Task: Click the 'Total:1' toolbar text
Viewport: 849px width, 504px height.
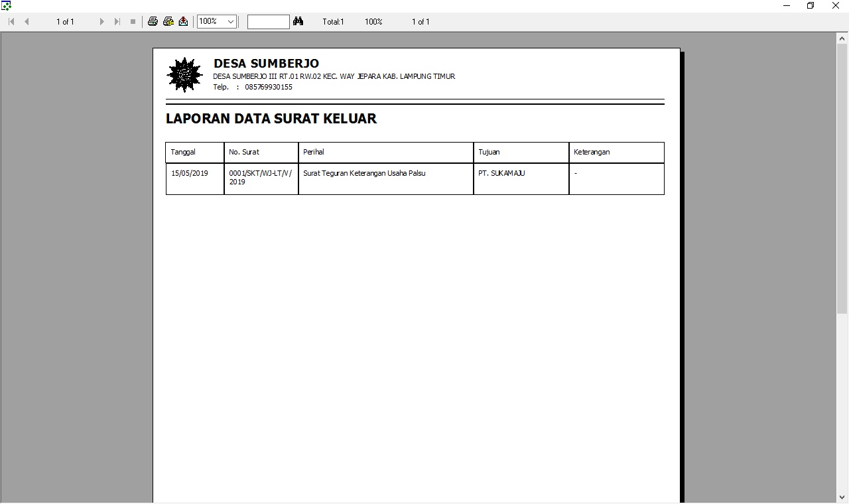Action: pos(333,22)
